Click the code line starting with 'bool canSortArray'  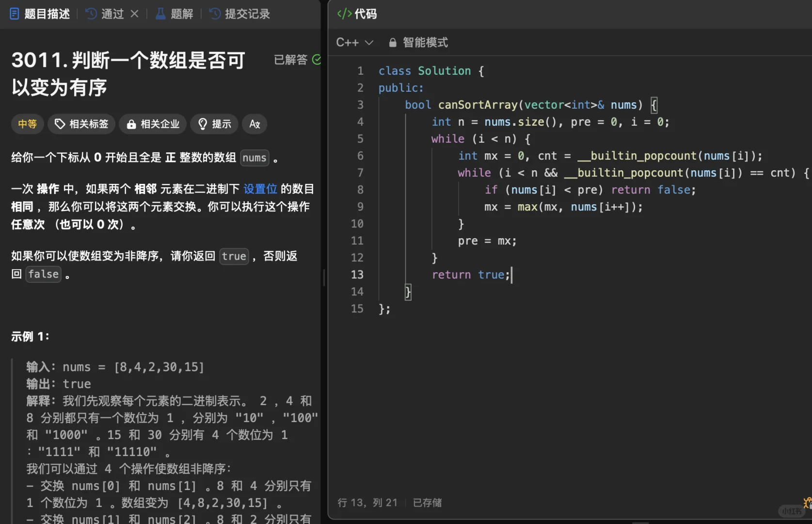(531, 105)
